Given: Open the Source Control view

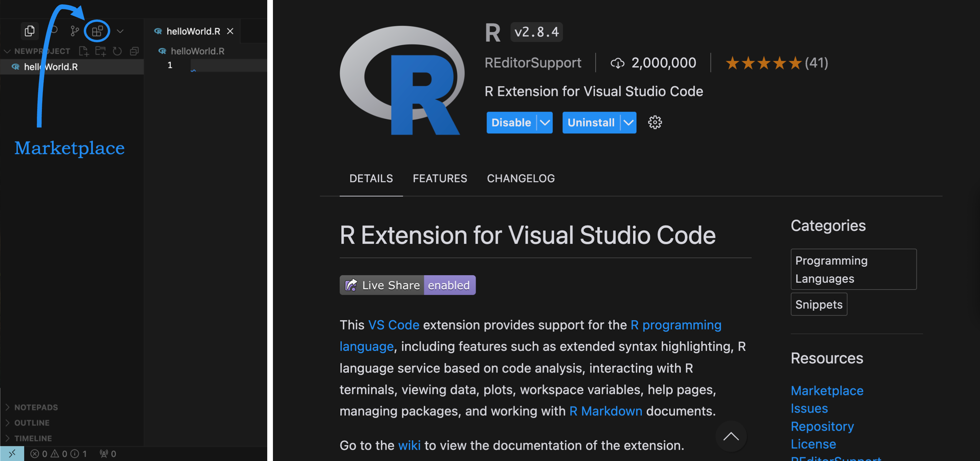Looking at the screenshot, I should point(74,31).
